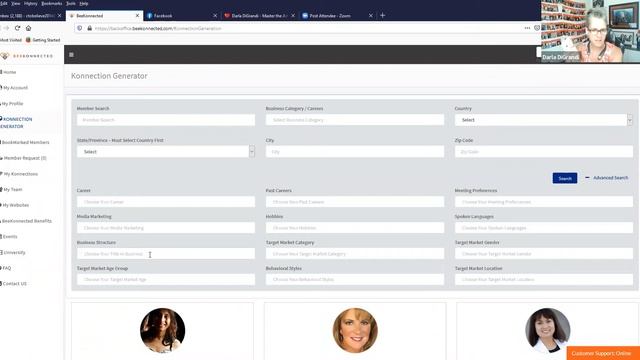Open the Customer Support Online chat

(x=603, y=353)
